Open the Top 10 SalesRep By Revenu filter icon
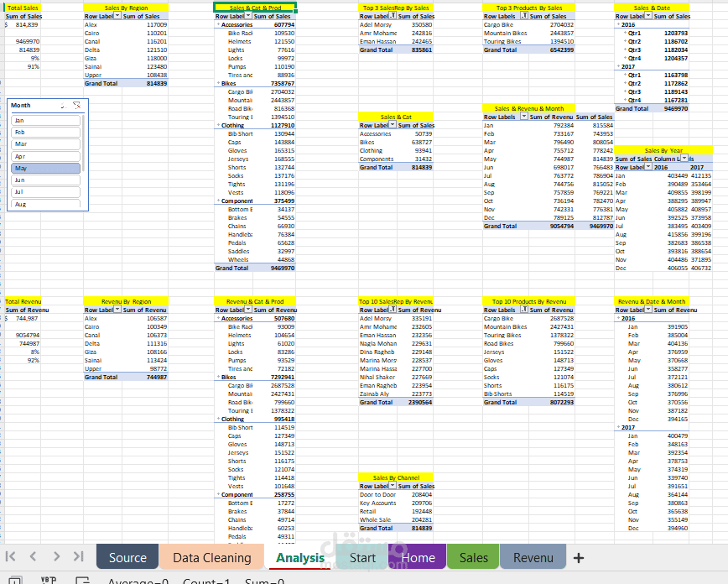Image resolution: width=728 pixels, height=584 pixels. tap(393, 310)
